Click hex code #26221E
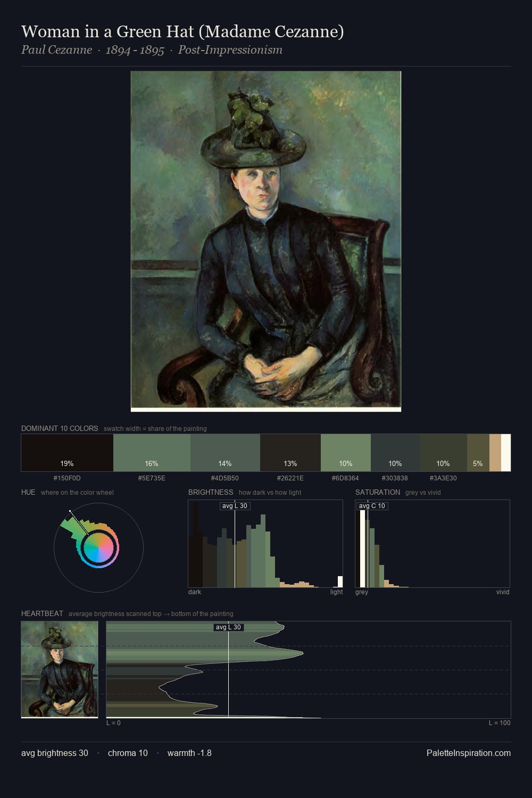 point(290,478)
